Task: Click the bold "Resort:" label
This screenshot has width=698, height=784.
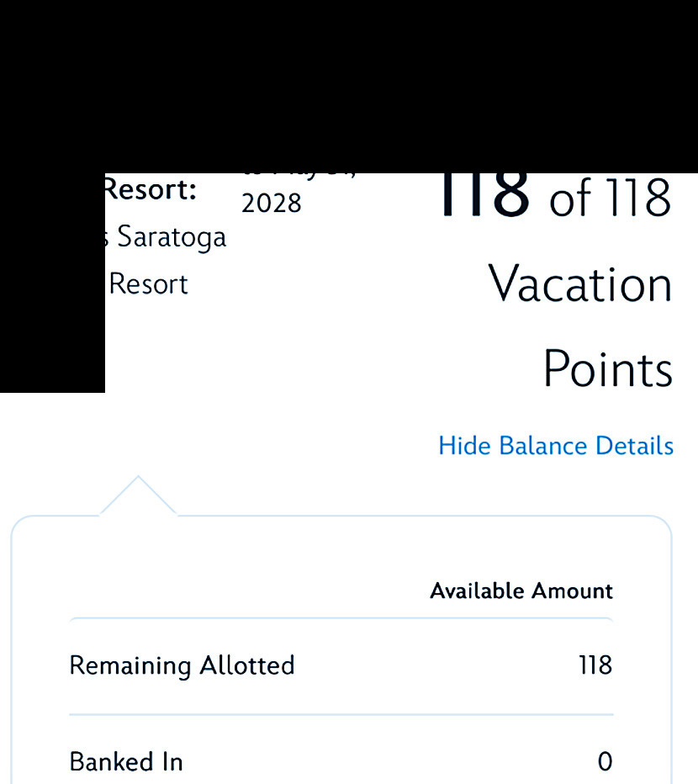Action: 150,190
